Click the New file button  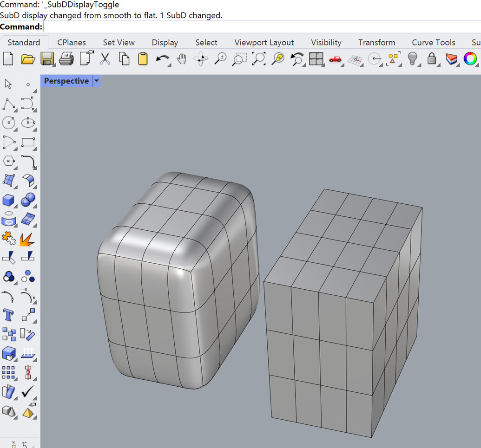pos(8,59)
